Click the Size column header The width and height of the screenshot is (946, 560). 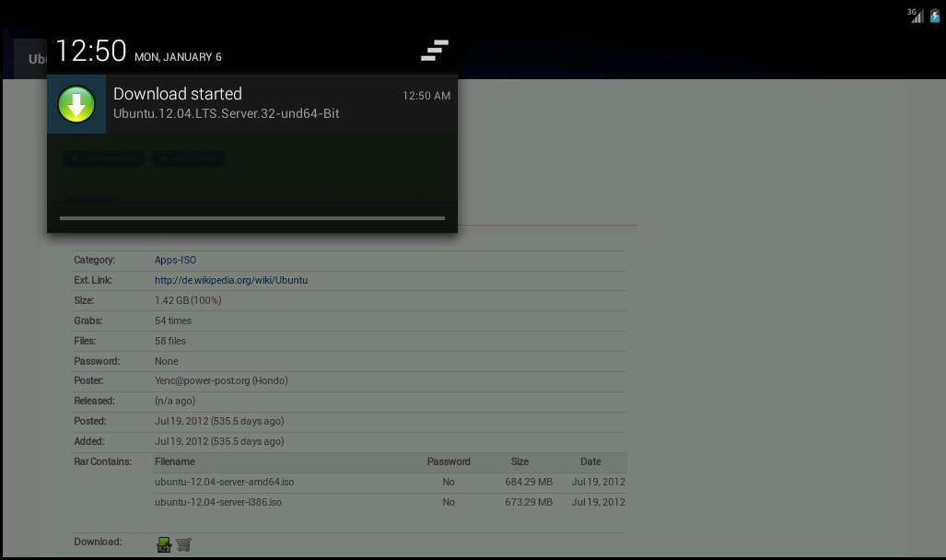click(x=520, y=461)
